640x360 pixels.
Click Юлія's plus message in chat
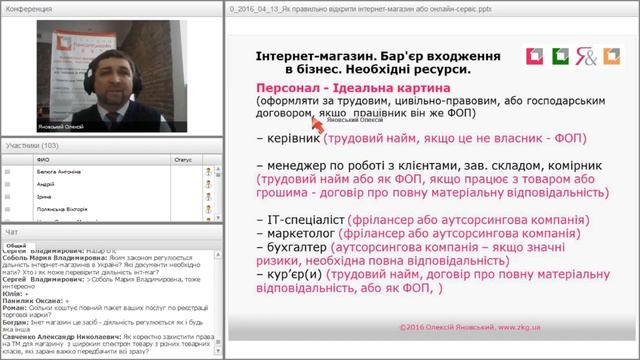pyautogui.click(x=16, y=293)
